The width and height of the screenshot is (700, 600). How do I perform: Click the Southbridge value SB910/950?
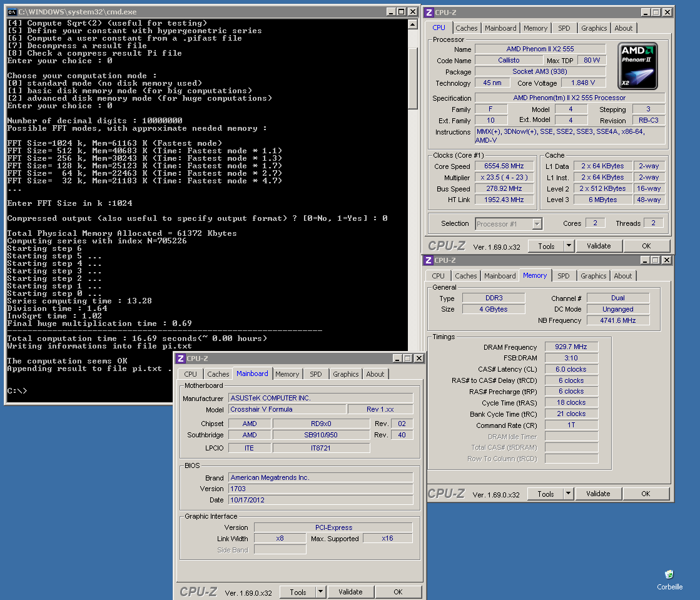point(321,435)
